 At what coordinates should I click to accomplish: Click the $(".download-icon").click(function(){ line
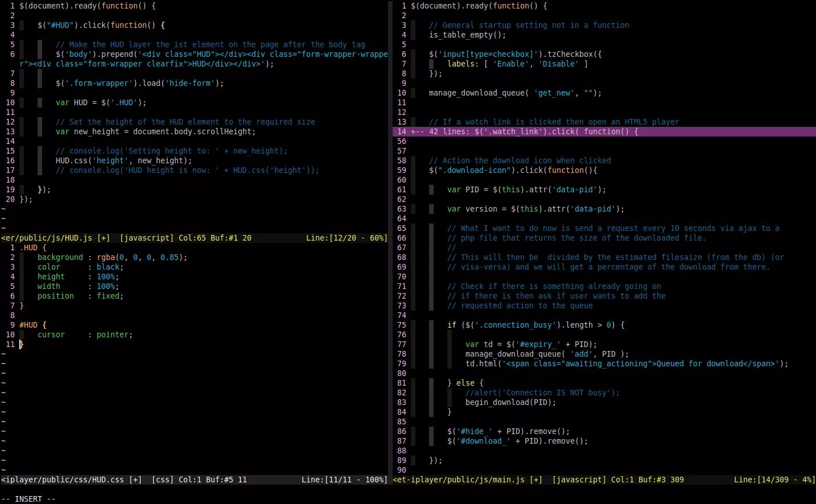pos(513,170)
